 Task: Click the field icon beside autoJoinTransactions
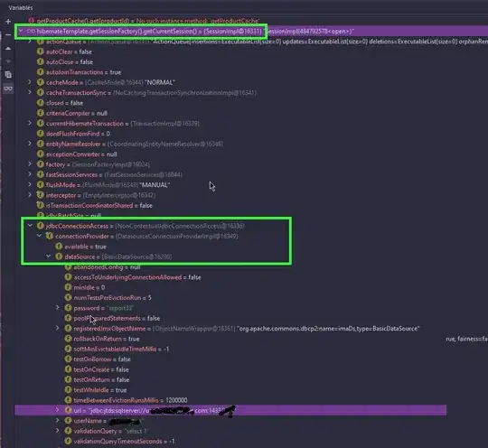tap(41, 72)
